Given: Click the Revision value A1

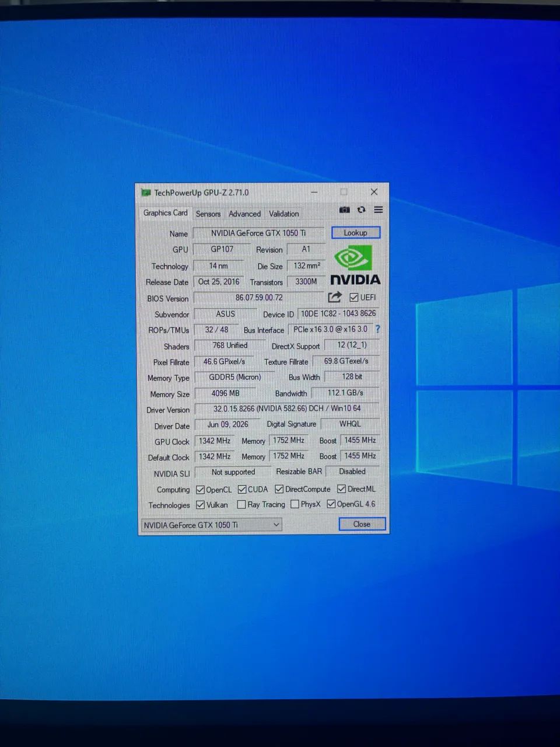Looking at the screenshot, I should [x=306, y=249].
